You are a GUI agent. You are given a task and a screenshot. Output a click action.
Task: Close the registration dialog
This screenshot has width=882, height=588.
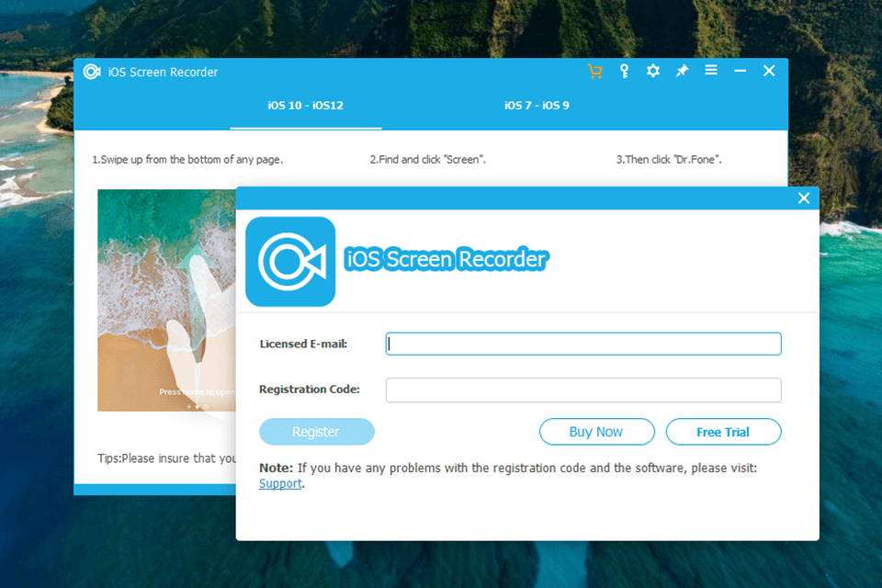(x=804, y=198)
